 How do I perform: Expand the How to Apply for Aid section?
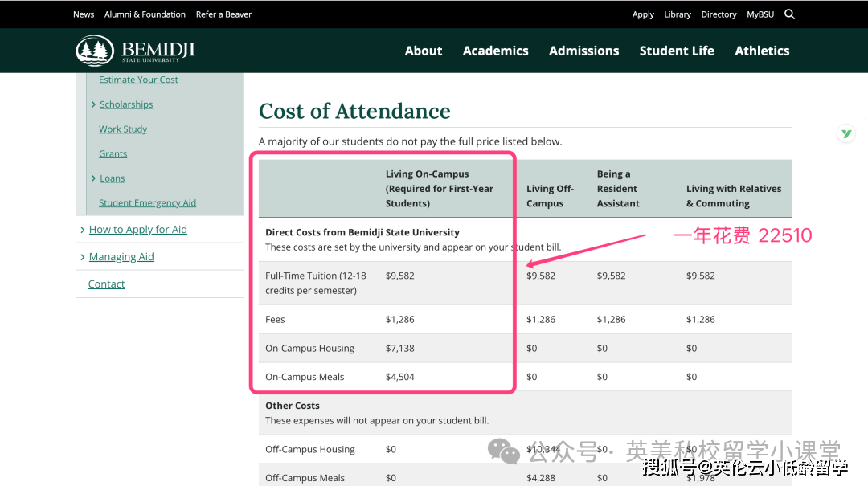tap(83, 230)
